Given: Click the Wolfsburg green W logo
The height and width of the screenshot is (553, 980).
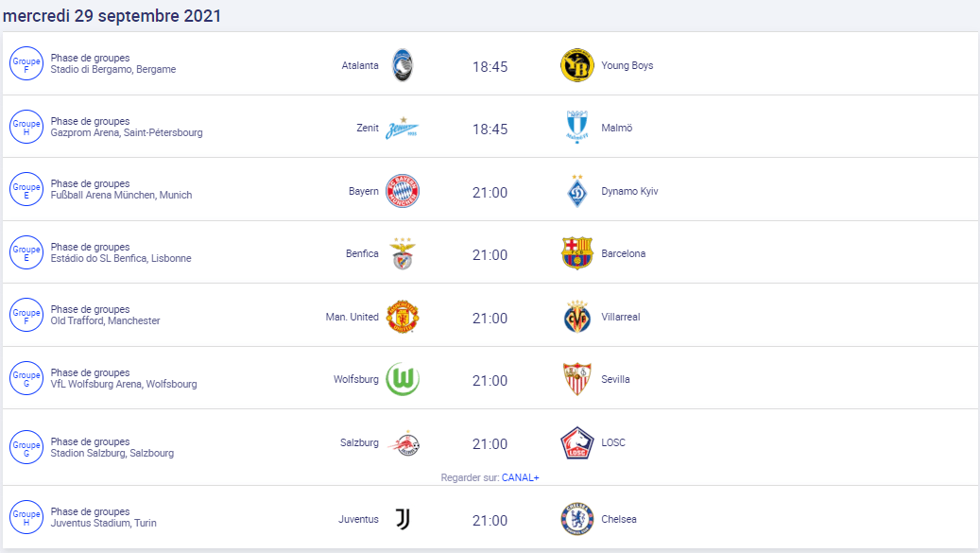Looking at the screenshot, I should (403, 379).
